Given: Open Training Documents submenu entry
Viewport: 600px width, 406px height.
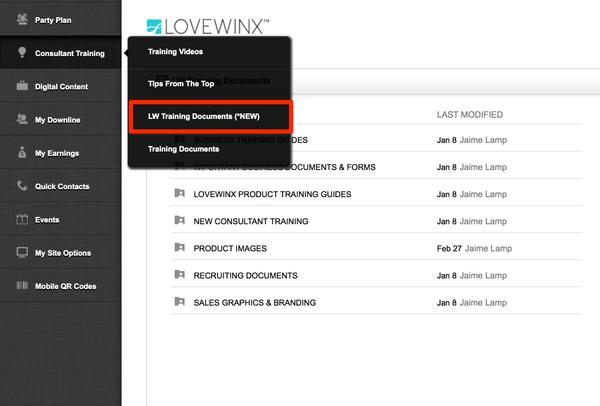Looking at the screenshot, I should (210, 149).
